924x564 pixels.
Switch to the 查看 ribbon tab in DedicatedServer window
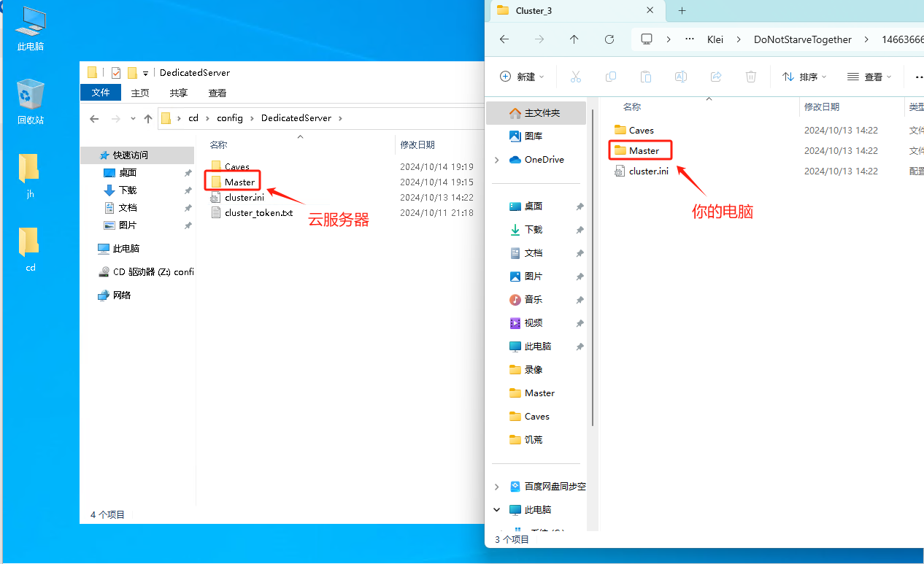(x=217, y=93)
